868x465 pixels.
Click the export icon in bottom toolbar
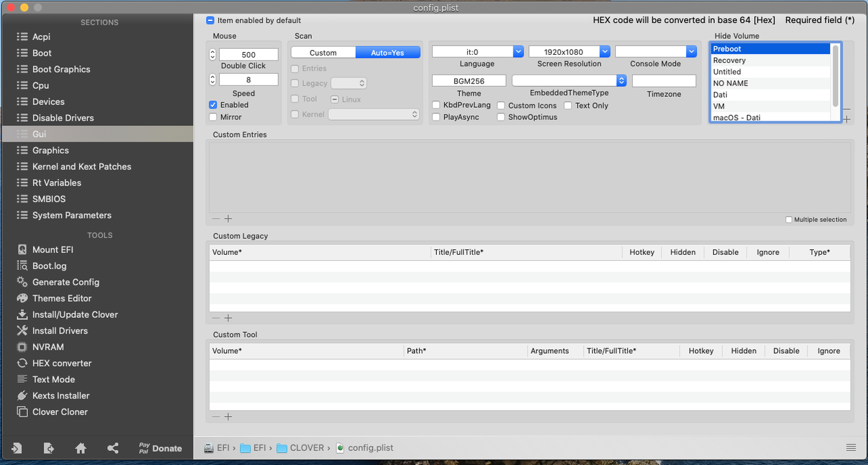[x=49, y=448]
